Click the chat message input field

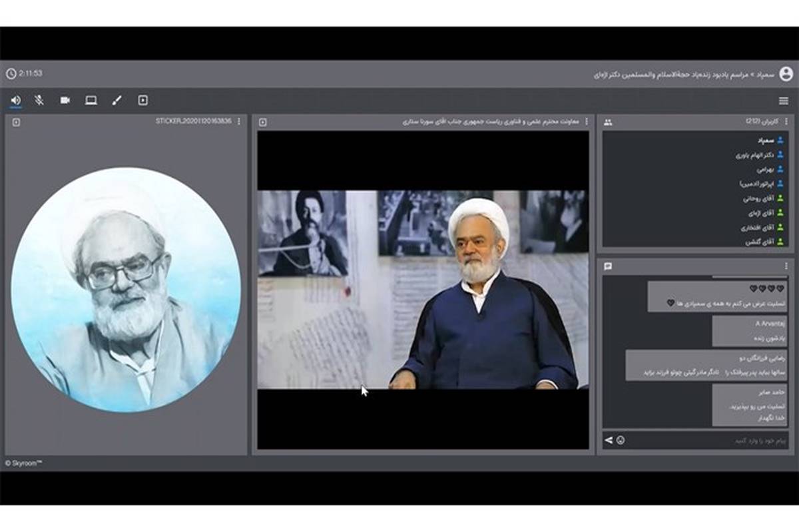706,440
